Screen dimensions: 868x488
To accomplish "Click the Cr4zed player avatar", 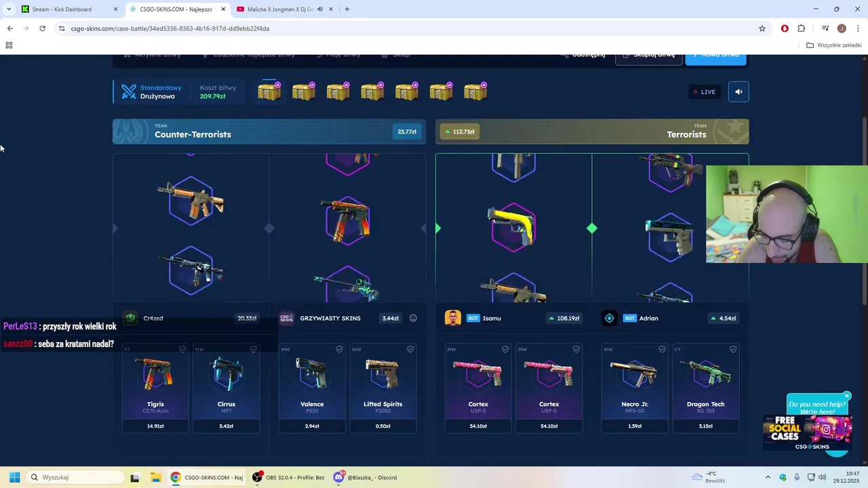I will 131,318.
